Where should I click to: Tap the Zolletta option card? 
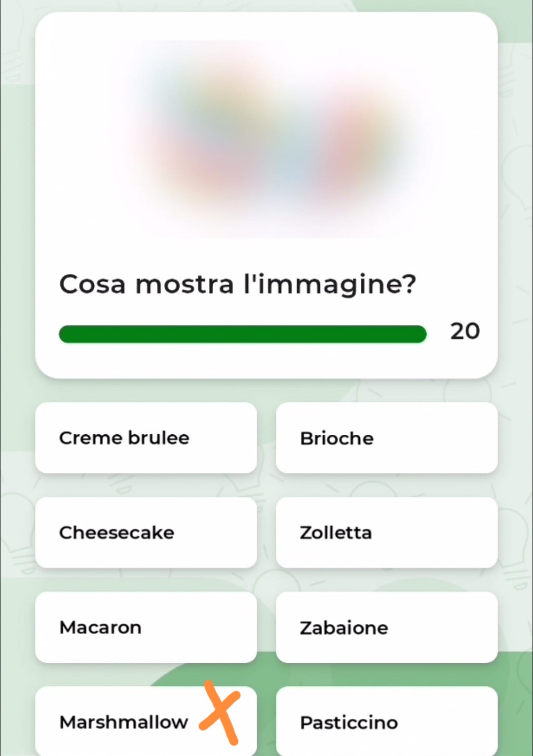386,532
